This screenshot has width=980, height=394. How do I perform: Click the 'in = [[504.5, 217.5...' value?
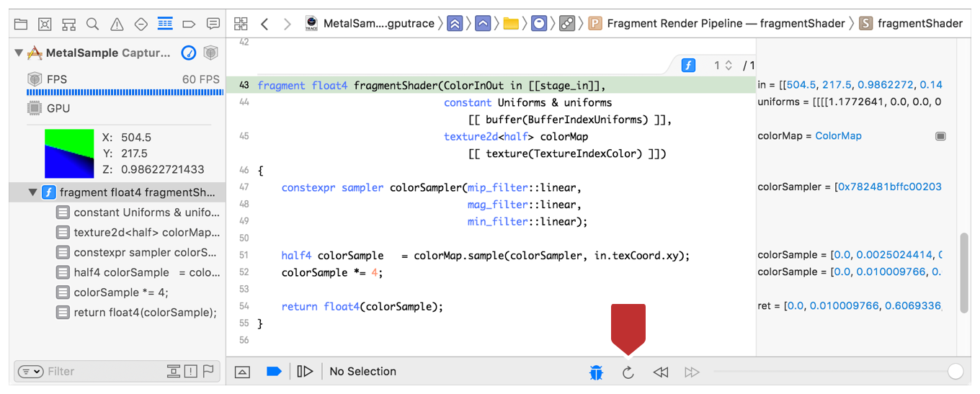coord(850,85)
